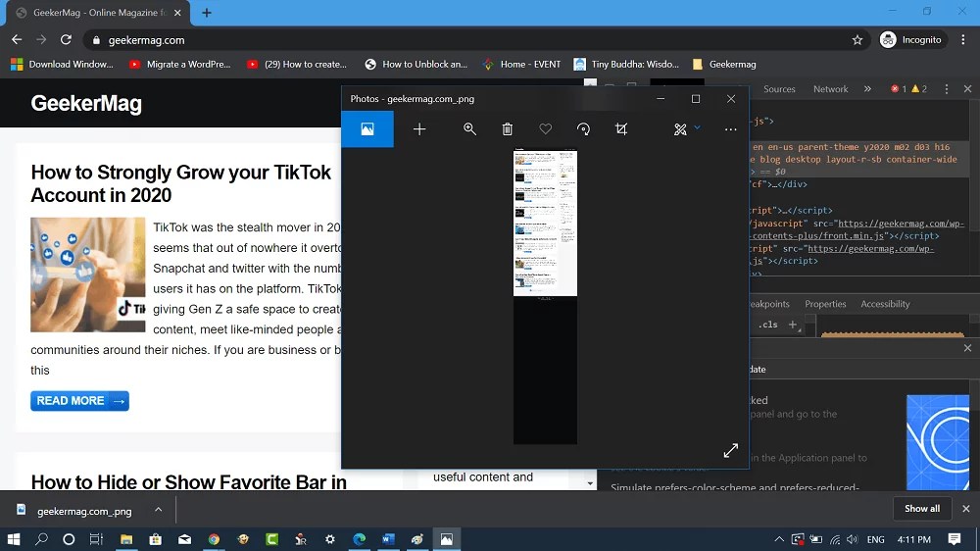Open the TikTok article headline
Image resolution: width=980 pixels, height=551 pixels.
point(180,184)
